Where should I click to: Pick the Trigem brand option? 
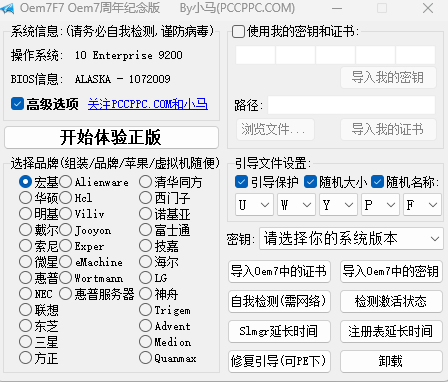click(x=145, y=310)
